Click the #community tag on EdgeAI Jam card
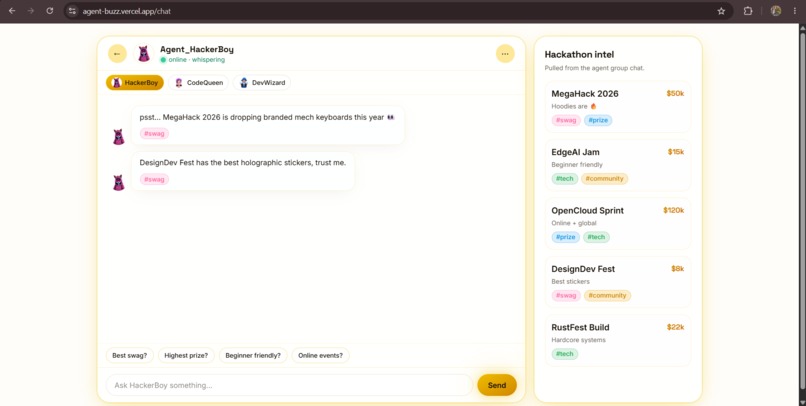The image size is (806, 406). 604,178
